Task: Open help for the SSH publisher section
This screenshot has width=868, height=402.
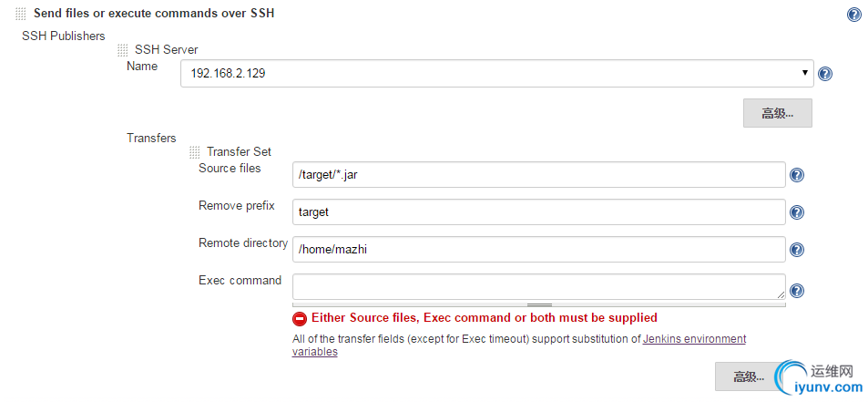Action: tap(853, 15)
